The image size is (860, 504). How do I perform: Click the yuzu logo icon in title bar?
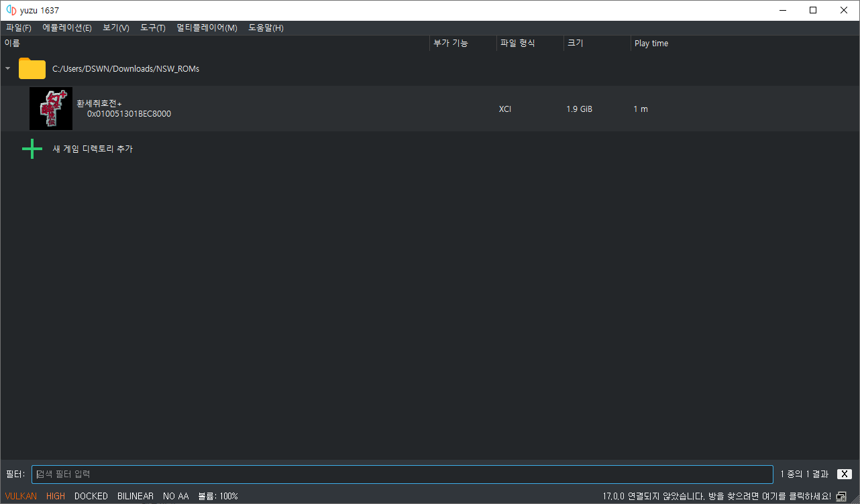11,10
